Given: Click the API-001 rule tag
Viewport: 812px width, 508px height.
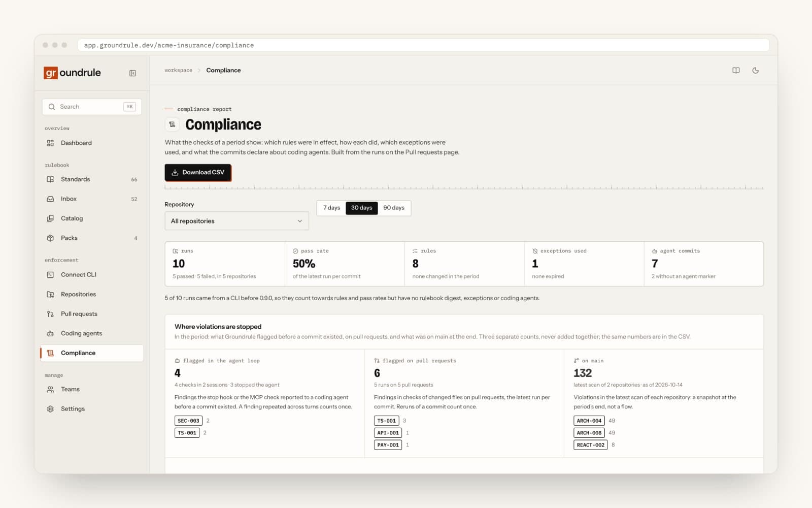Looking at the screenshot, I should coord(388,433).
